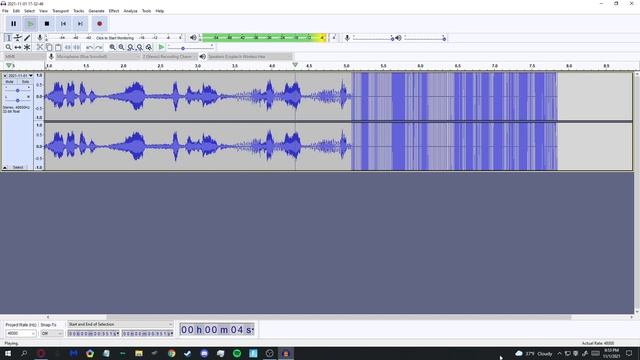
Task: Start recording with the red Record button
Action: (100, 24)
